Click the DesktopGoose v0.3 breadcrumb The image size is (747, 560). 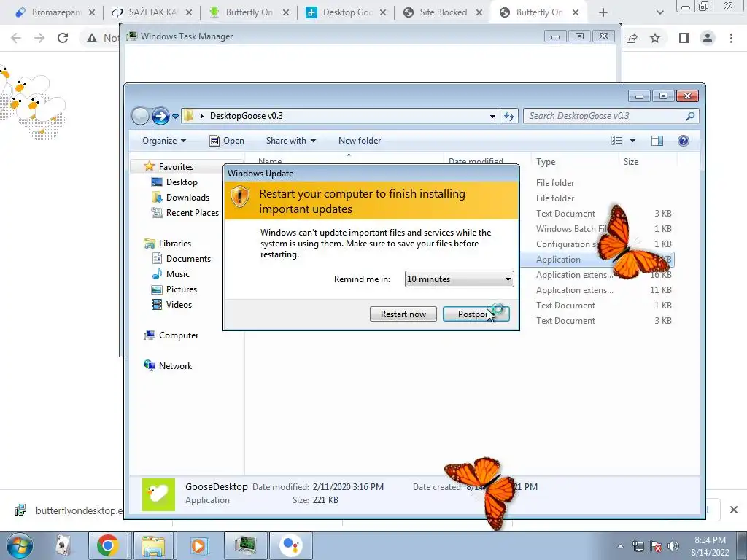pos(247,116)
